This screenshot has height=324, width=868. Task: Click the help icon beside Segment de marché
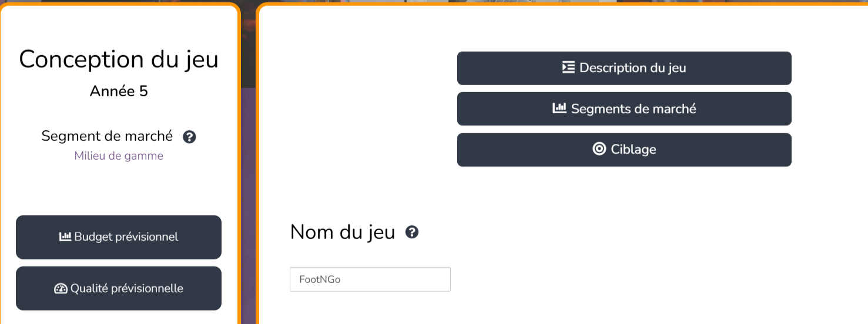(x=189, y=137)
